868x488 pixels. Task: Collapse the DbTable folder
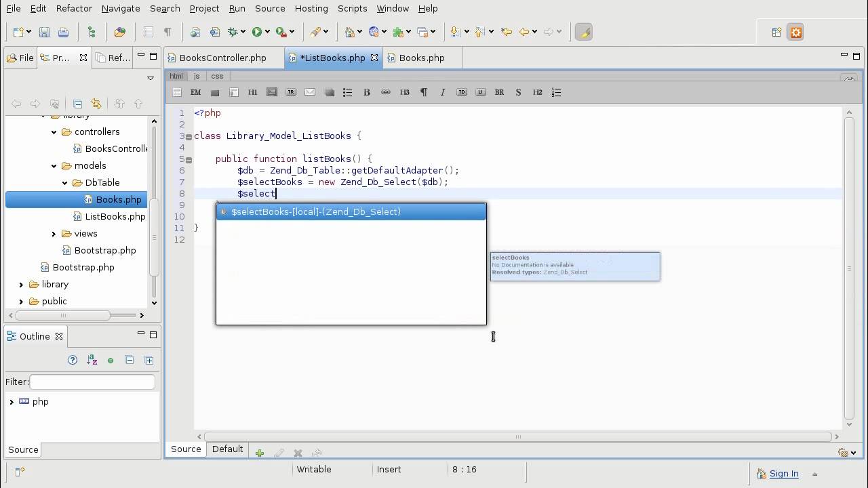(65, 182)
